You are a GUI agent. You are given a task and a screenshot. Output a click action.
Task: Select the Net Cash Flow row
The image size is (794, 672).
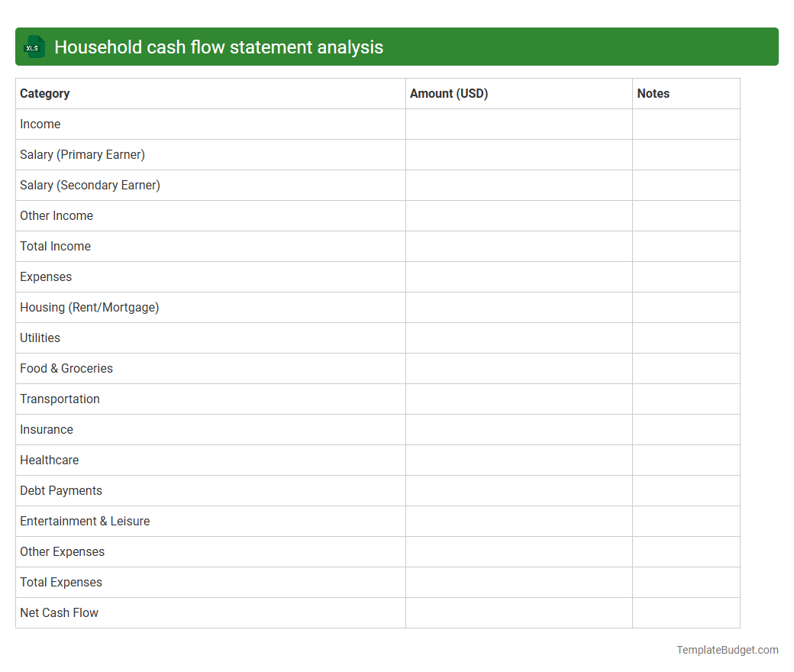pos(59,612)
